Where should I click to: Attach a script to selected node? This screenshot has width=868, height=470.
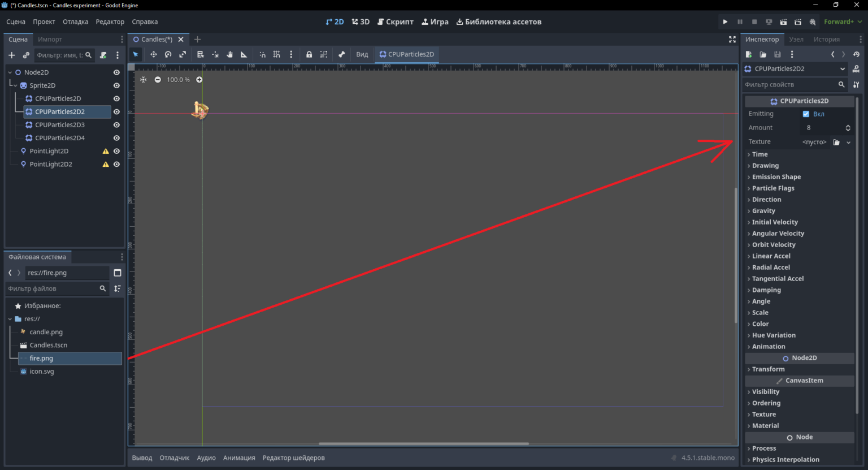103,55
